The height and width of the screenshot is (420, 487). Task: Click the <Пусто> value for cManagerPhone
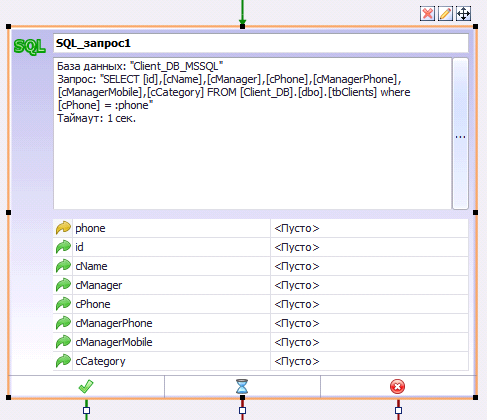click(x=370, y=323)
